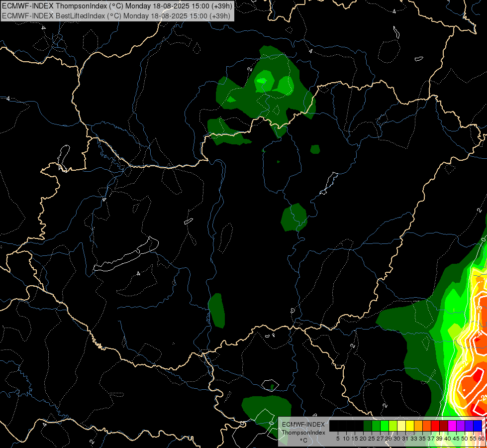
Task: Click the ThompsonIndex title line at top
Action: click(x=116, y=6)
